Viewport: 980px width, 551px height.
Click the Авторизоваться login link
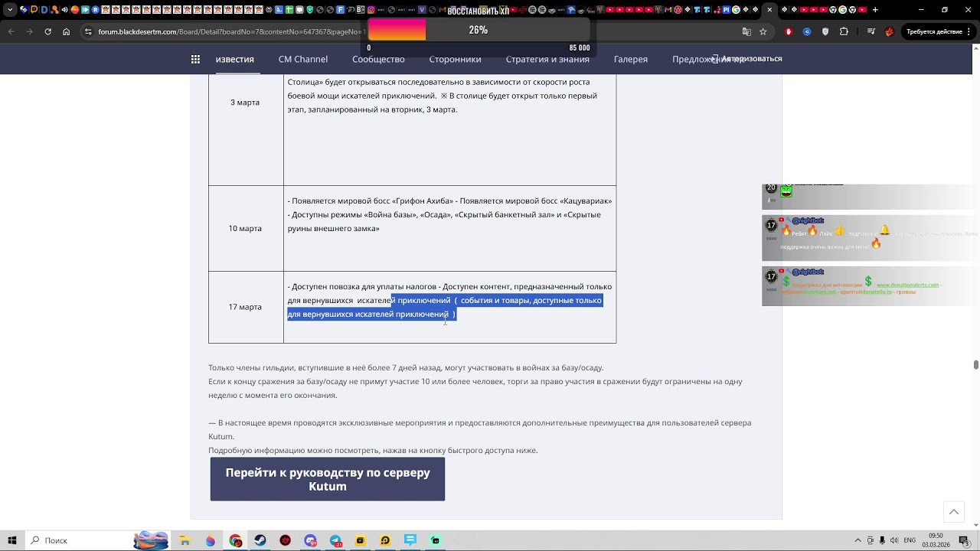pyautogui.click(x=746, y=59)
